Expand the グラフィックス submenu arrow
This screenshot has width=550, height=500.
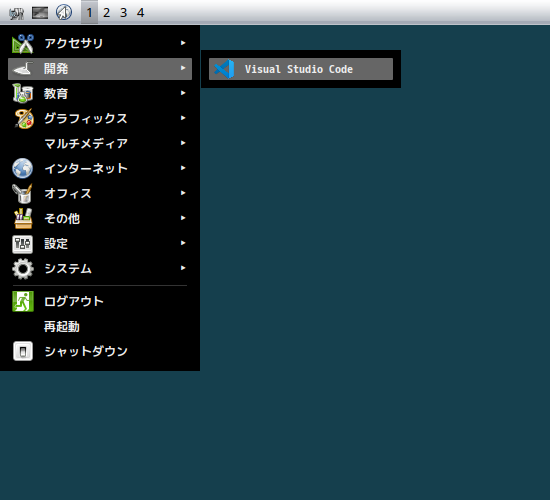(183, 118)
